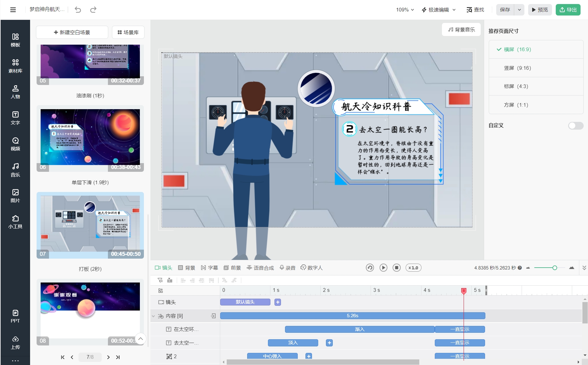Open the 模板 templates panel
This screenshot has height=365, width=588.
pos(15,40)
